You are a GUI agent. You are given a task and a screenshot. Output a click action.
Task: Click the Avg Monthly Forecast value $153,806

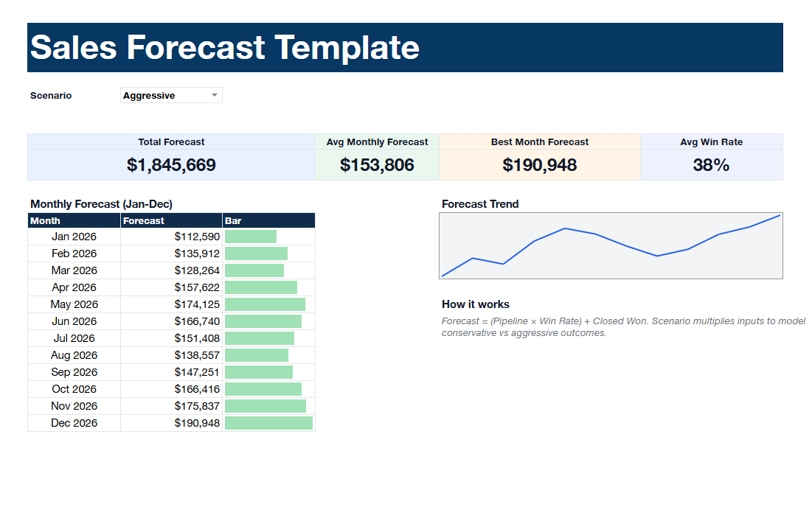(x=377, y=165)
